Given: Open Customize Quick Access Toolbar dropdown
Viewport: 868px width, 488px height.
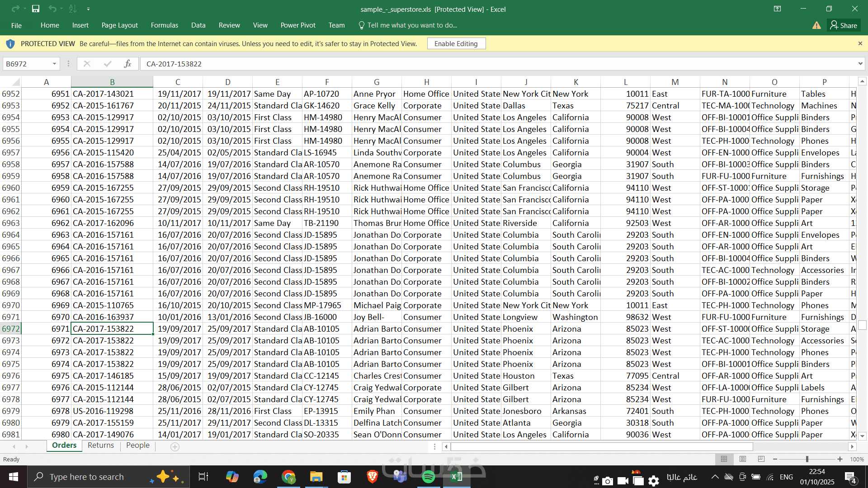Looking at the screenshot, I should tap(88, 9).
